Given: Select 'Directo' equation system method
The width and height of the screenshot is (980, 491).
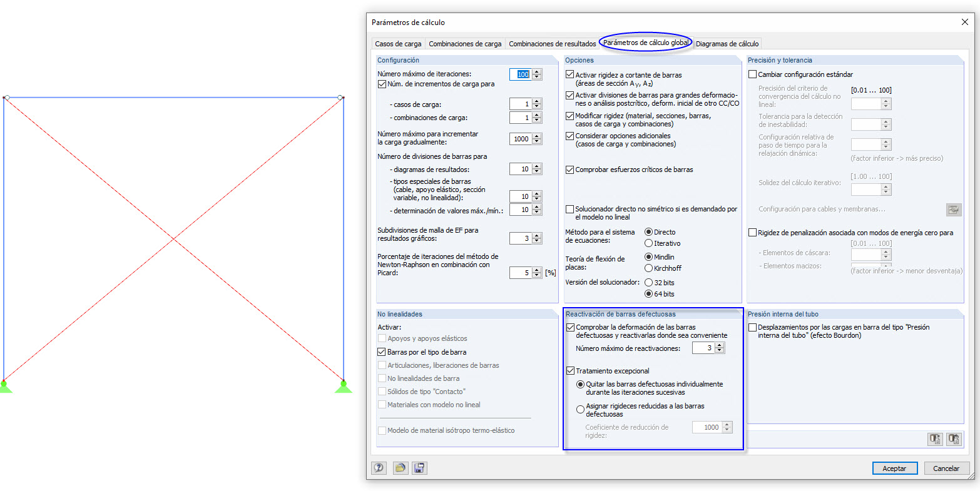Looking at the screenshot, I should [x=648, y=232].
